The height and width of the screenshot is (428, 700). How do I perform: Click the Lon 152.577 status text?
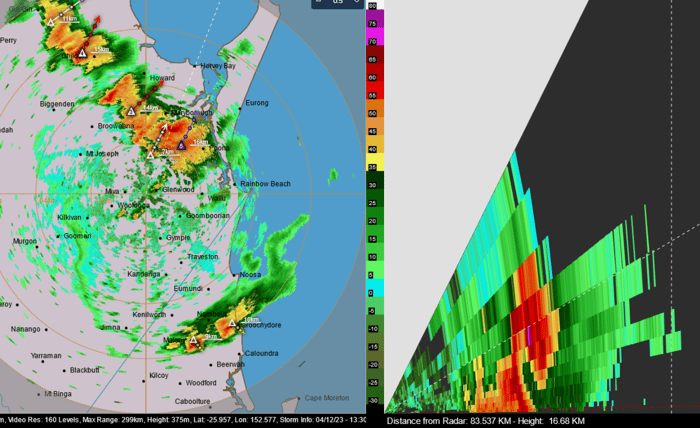pyautogui.click(x=256, y=420)
